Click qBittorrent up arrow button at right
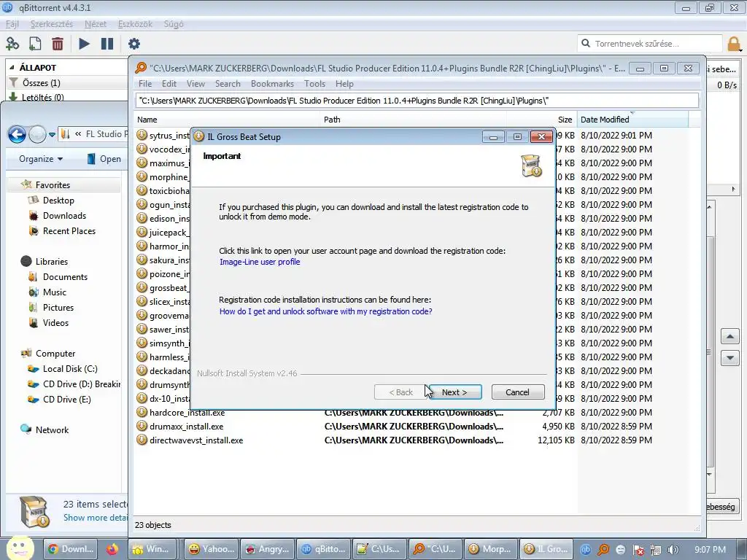 pyautogui.click(x=729, y=337)
